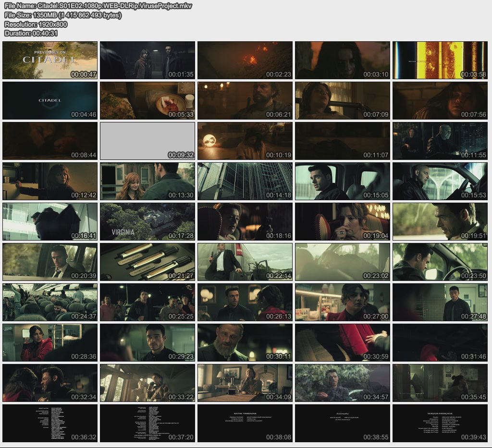Screen dimensions: 492x448
Task: Click the thumbnail timestamped 00:27:00
Action: pos(343,302)
